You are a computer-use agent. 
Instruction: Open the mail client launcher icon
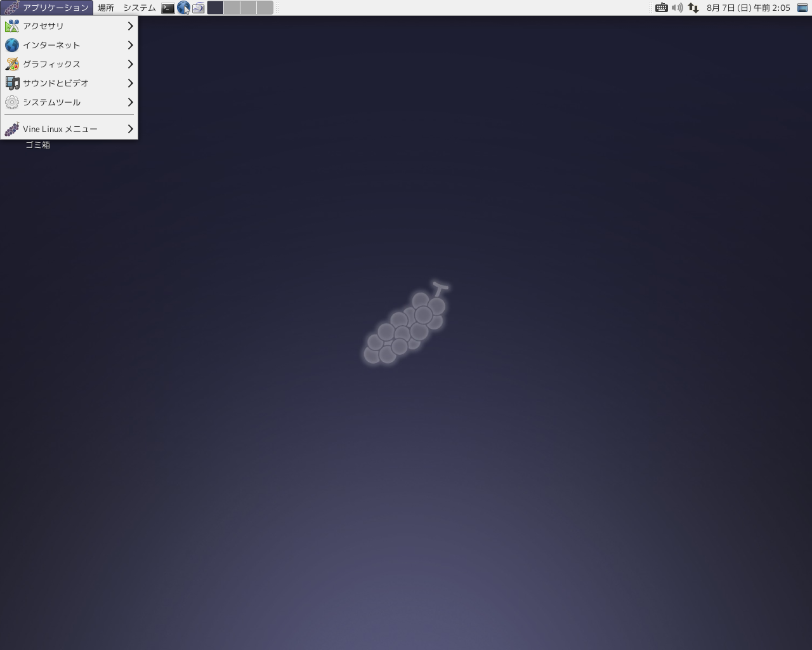[x=199, y=8]
